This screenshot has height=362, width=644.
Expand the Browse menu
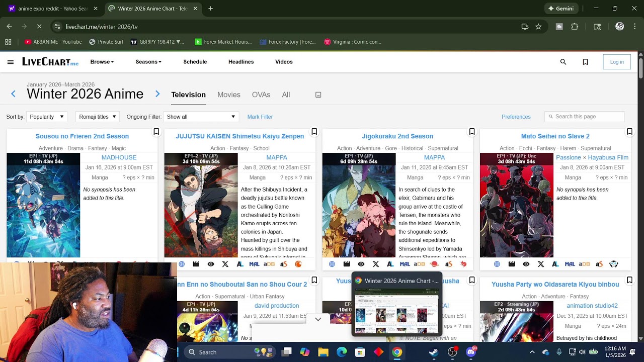point(102,62)
